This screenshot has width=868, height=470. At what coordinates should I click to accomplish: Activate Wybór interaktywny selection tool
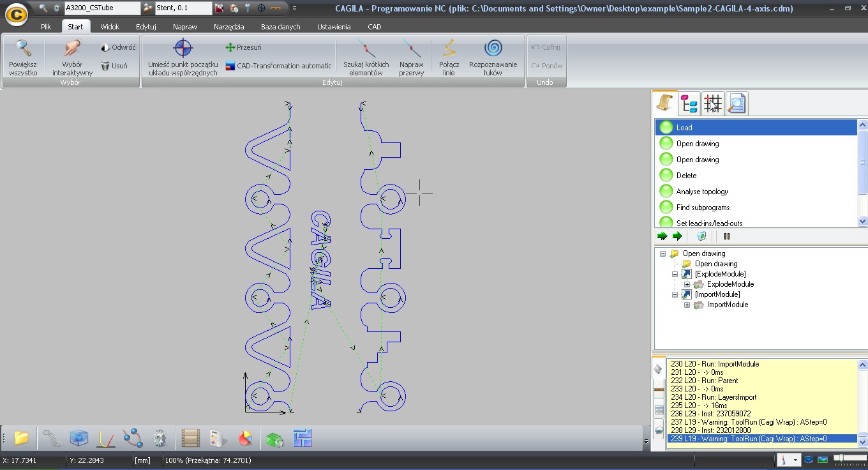pyautogui.click(x=72, y=57)
